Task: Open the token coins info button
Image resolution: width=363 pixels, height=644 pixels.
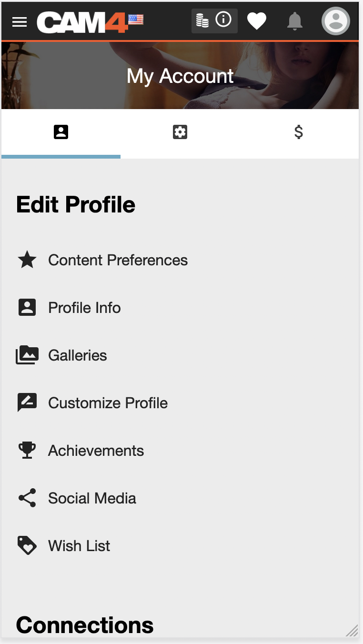Action: 214,20
